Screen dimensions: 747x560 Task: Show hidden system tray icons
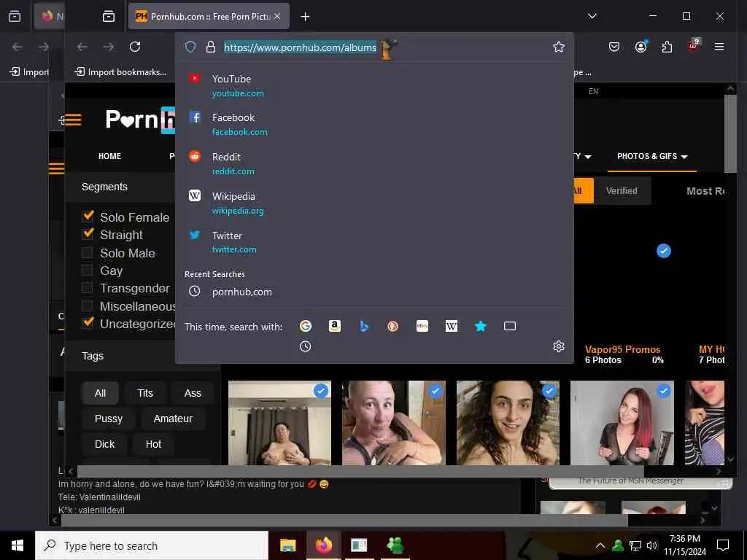click(x=600, y=545)
